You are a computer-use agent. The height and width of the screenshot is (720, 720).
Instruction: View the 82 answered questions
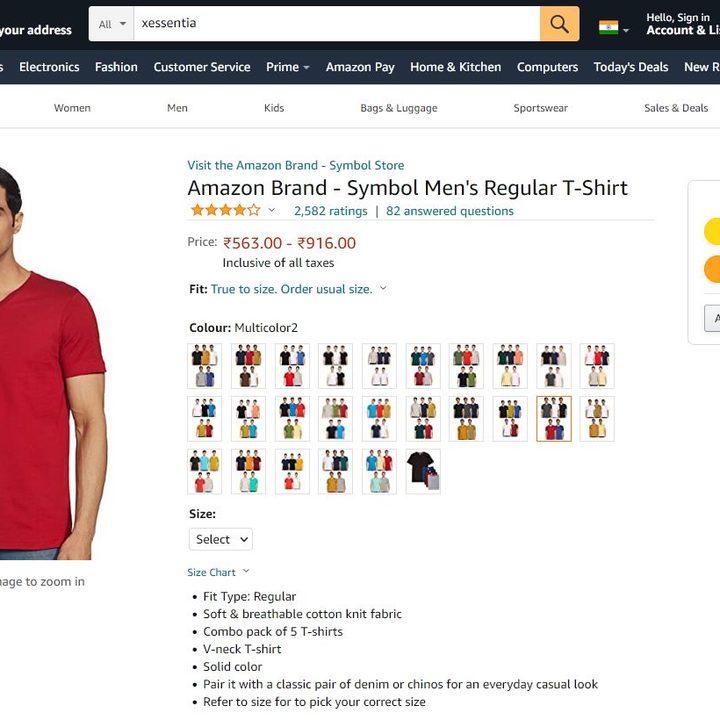coord(450,211)
